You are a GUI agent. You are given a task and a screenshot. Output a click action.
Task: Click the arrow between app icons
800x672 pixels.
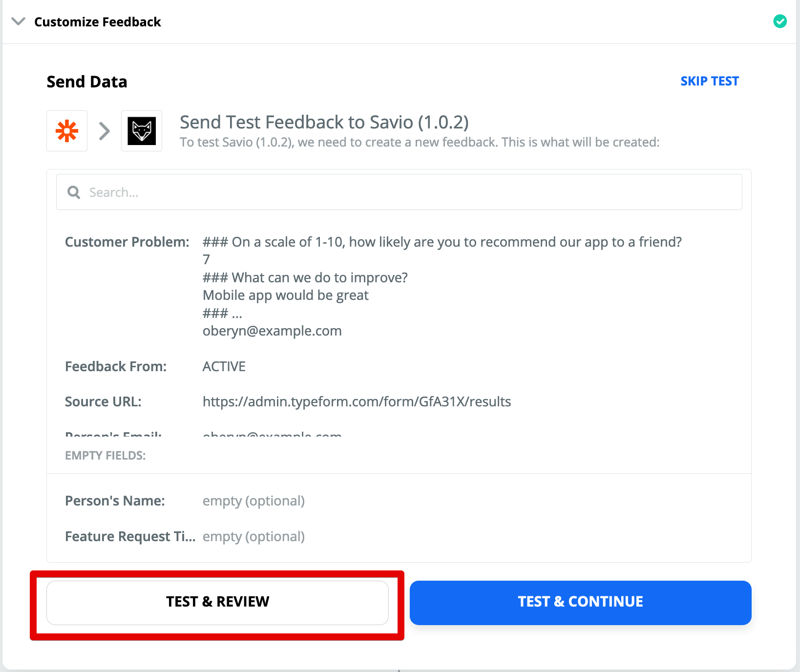click(x=105, y=131)
